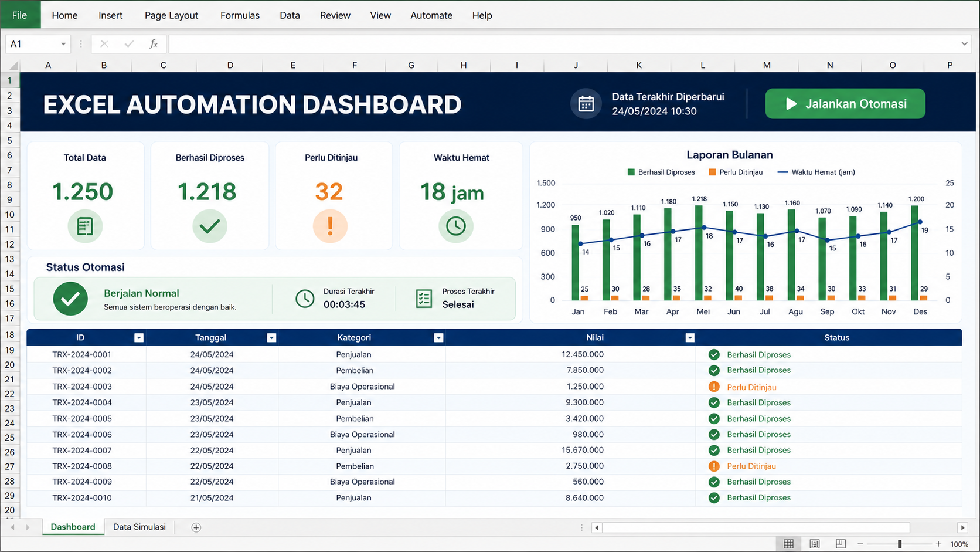Click the formula bar Enter checkmark icon
Viewport: 980px width, 552px height.
pos(129,43)
